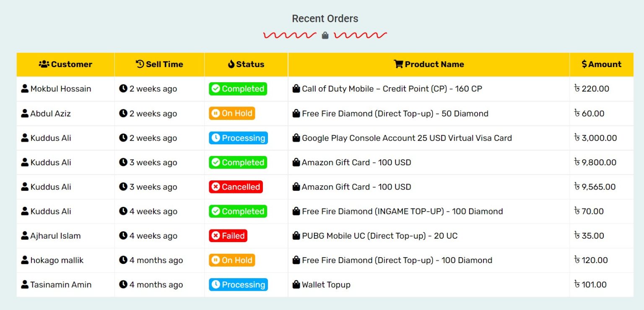Click the Completed badge for Mokbul Hossain
The height and width of the screenshot is (310, 644).
tap(238, 89)
